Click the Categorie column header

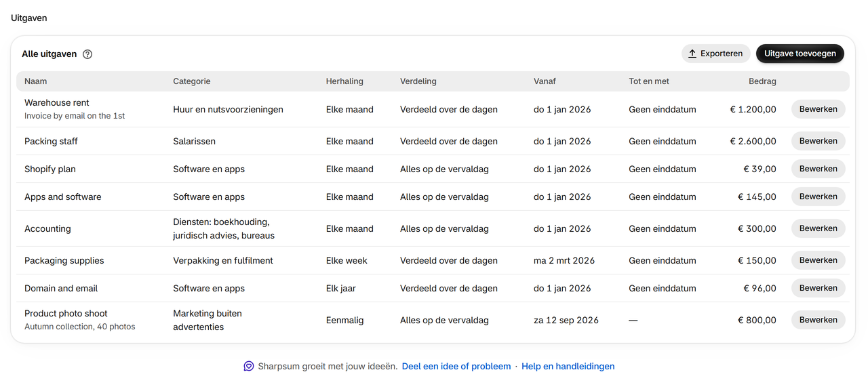pos(192,81)
